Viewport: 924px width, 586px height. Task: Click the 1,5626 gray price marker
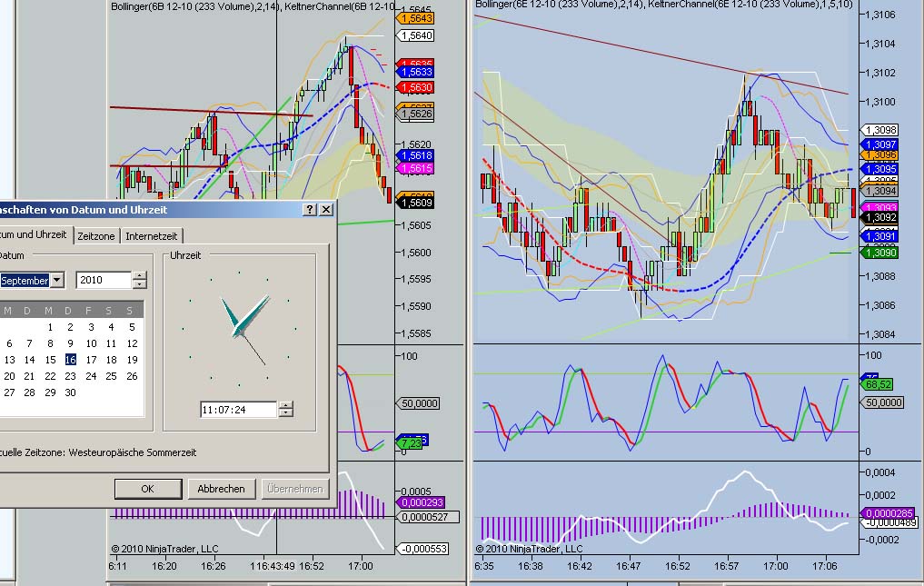(x=416, y=114)
